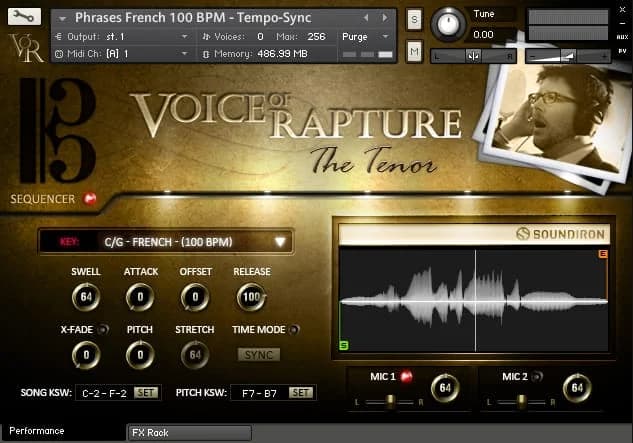Click the orange E end marker
This screenshot has height=443, width=633.
[x=602, y=255]
